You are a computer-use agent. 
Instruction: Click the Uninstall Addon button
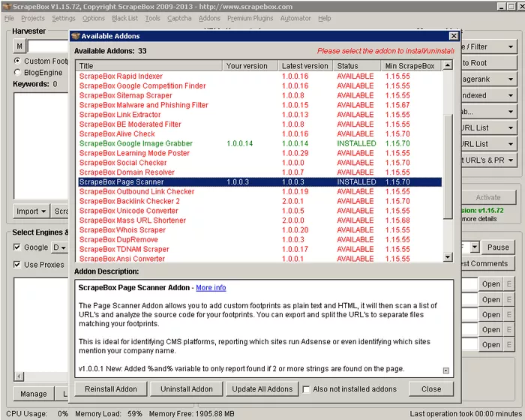point(186,389)
